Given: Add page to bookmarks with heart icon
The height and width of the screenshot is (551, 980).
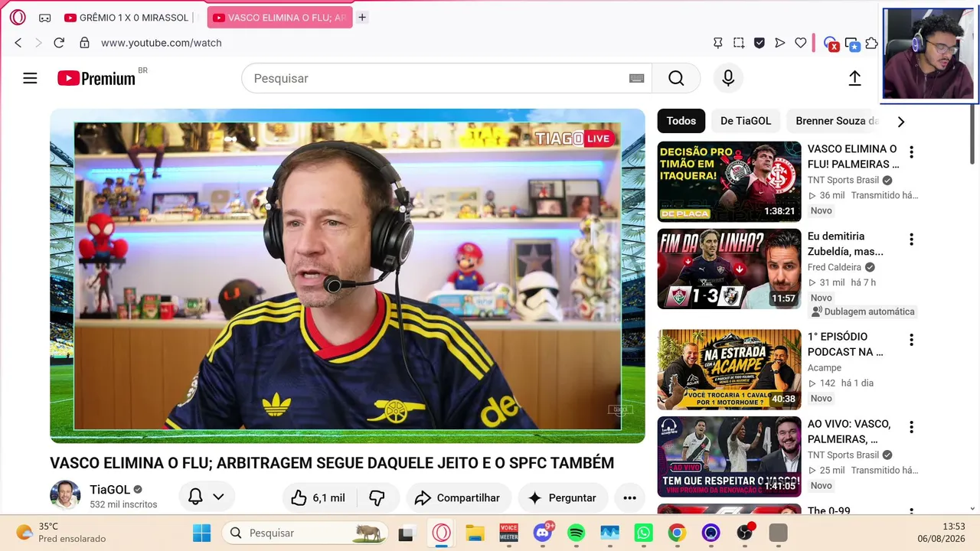Looking at the screenshot, I should pos(800,43).
